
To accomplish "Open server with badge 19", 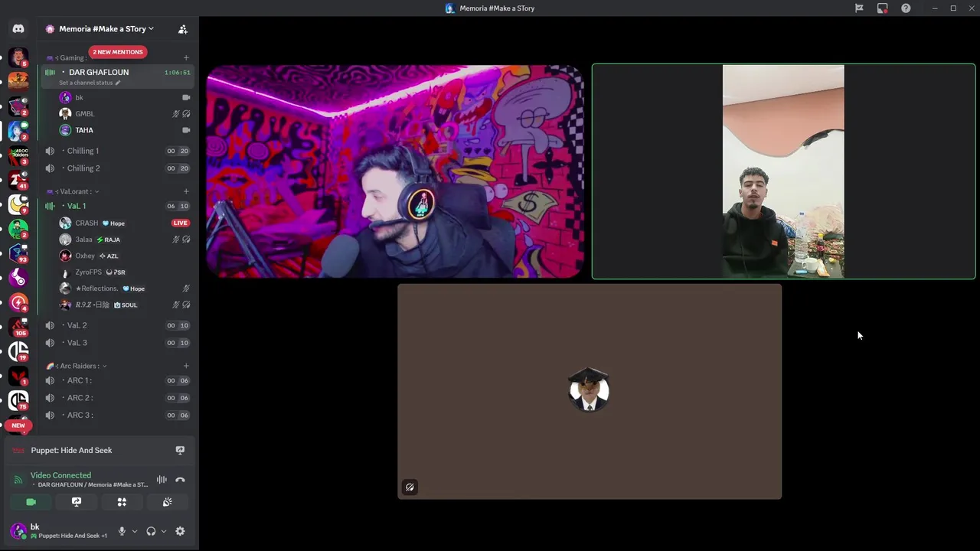I will tap(18, 351).
